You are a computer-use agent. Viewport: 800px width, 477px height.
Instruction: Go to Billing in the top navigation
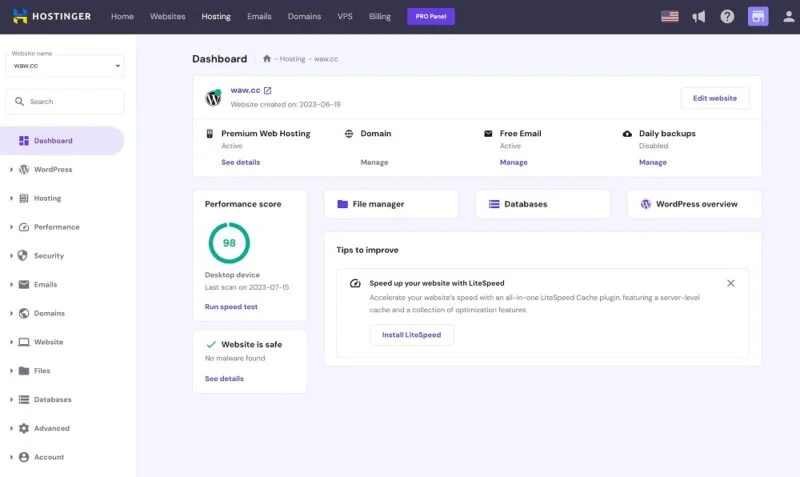pos(379,17)
